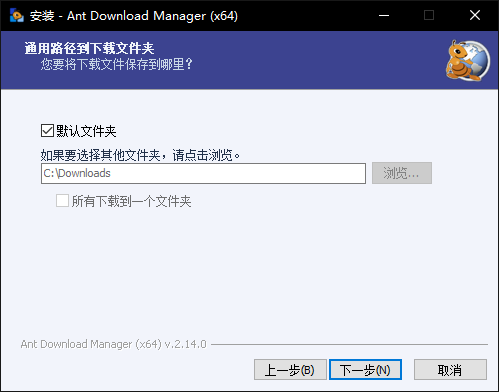Click the Ant Download Manager (x64) v.2.14.0 text
The height and width of the screenshot is (392, 499).
114,344
